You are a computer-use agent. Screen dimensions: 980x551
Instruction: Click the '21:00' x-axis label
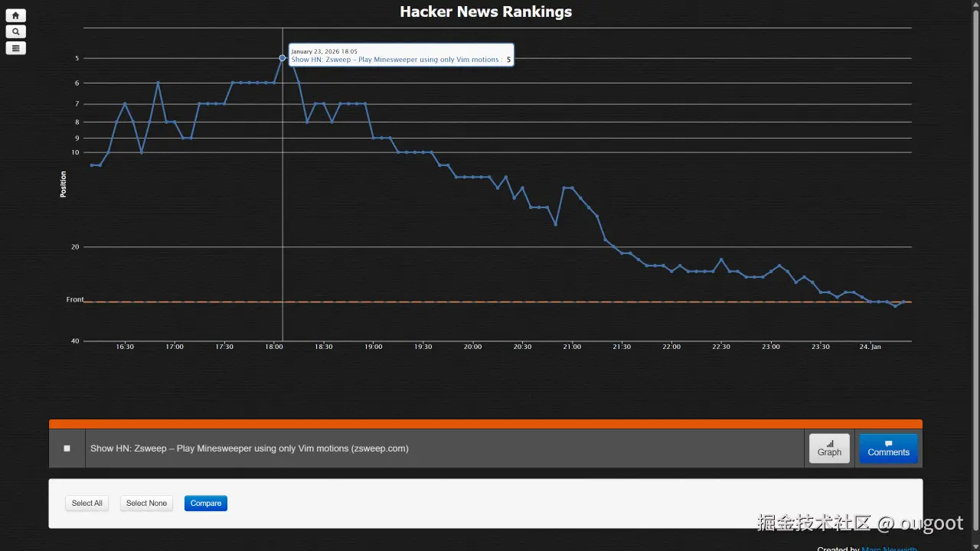coord(572,347)
